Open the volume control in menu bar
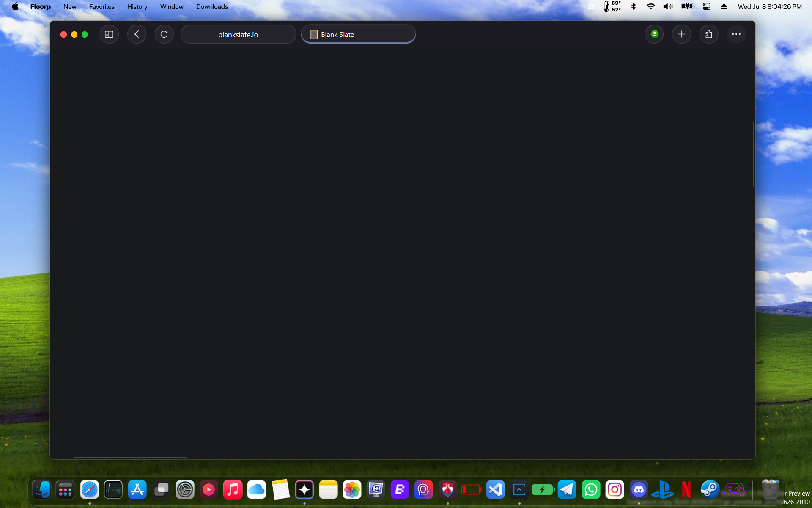 [x=668, y=6]
